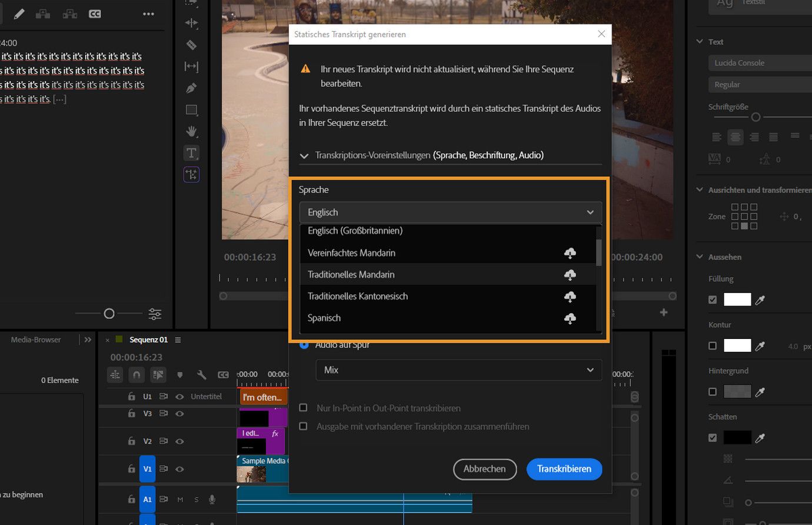This screenshot has width=812, height=525.
Task: Switch to the Media-Browser tab
Action: point(36,340)
